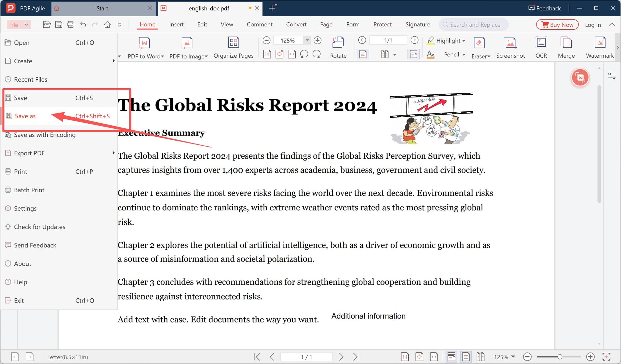Click the Buy Now button

click(557, 25)
